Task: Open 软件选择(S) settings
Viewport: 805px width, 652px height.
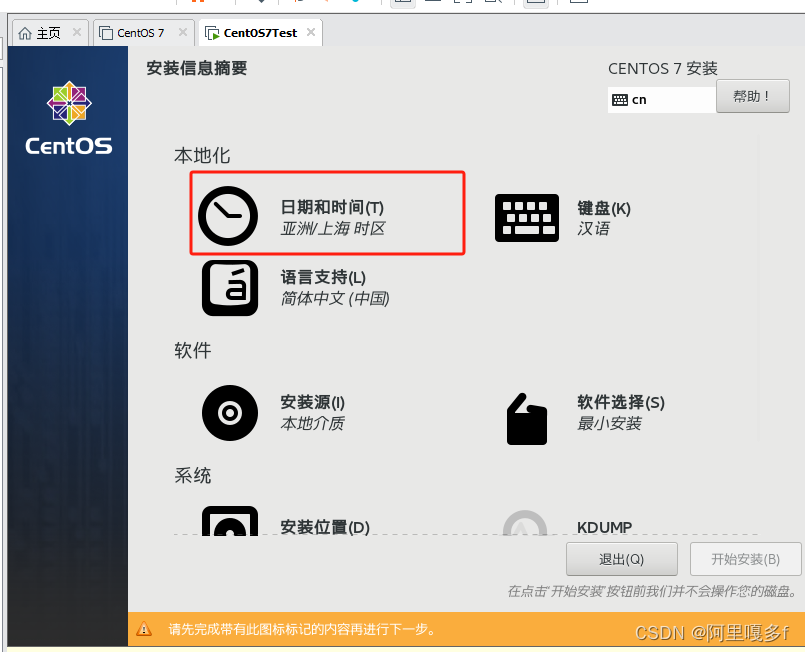Action: click(621, 402)
